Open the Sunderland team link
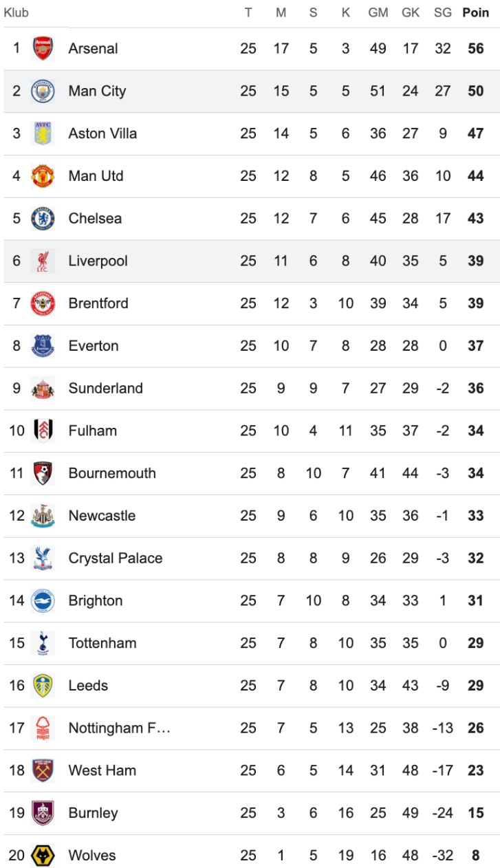The width and height of the screenshot is (500, 868). point(105,389)
